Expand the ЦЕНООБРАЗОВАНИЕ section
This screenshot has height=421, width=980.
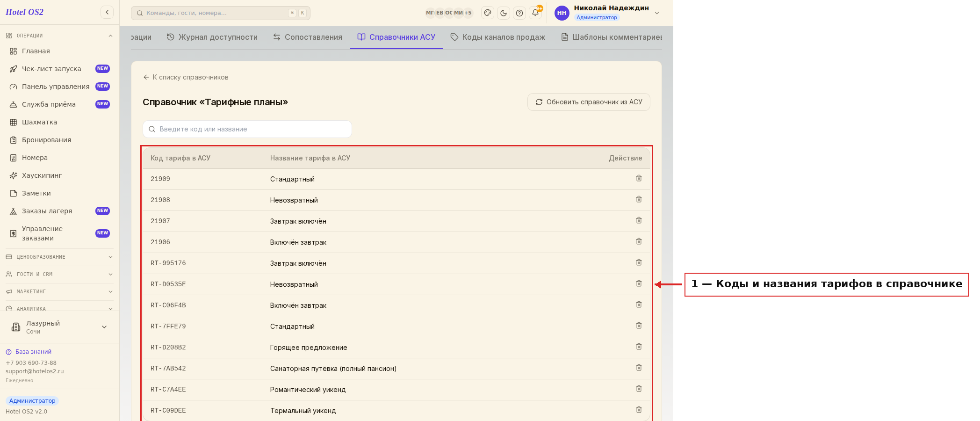coord(59,257)
